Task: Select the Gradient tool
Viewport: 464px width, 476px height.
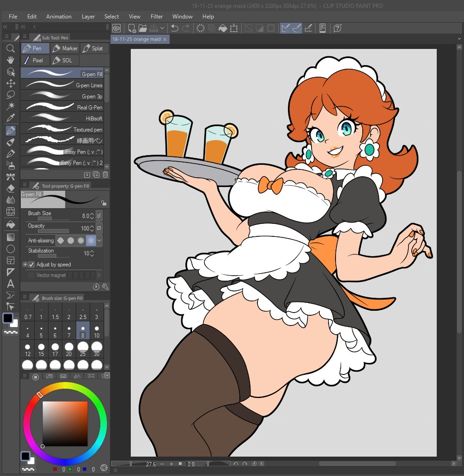Action: coord(10,237)
